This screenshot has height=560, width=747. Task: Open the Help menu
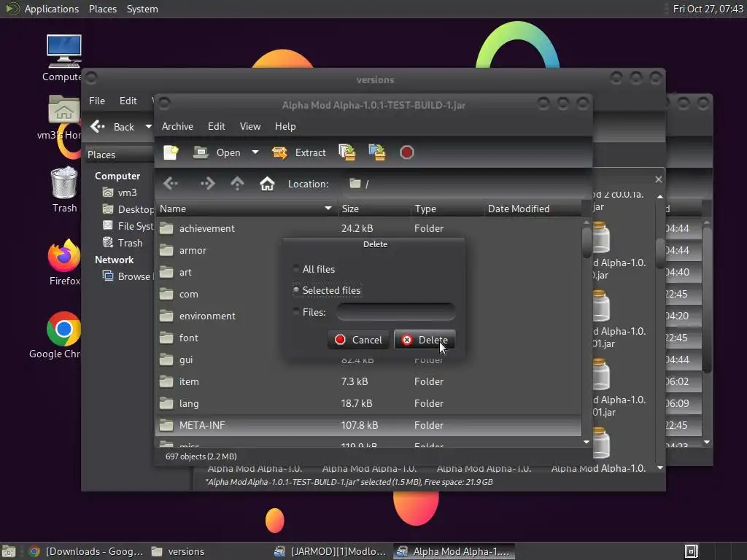point(285,126)
